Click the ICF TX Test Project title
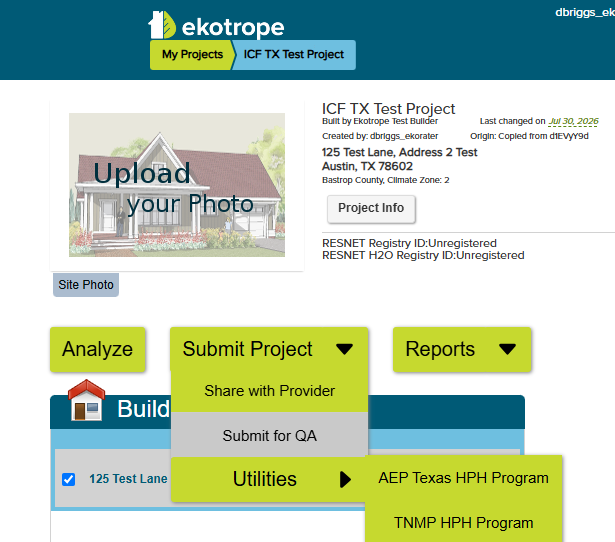Screen dimensions: 615x542 click(388, 109)
